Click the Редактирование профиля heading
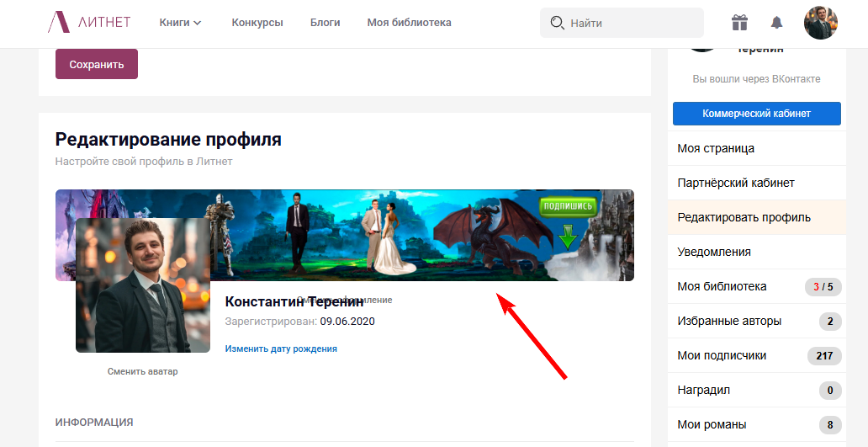The width and height of the screenshot is (868, 447). coord(168,139)
